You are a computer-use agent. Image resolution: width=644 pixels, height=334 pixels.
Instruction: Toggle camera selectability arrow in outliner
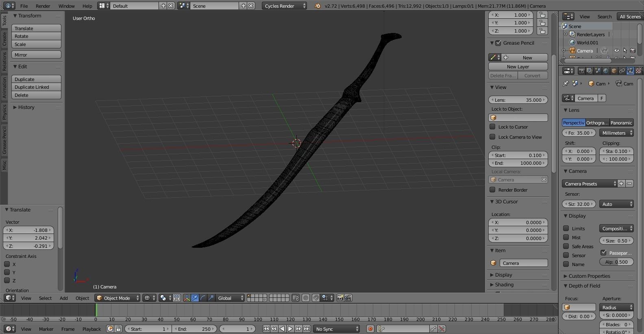pyautogui.click(x=625, y=50)
